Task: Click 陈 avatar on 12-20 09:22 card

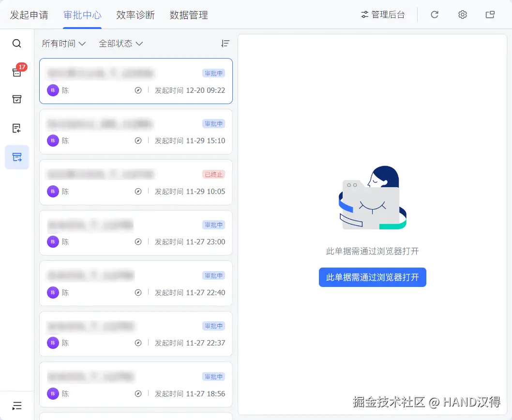Action: (53, 90)
